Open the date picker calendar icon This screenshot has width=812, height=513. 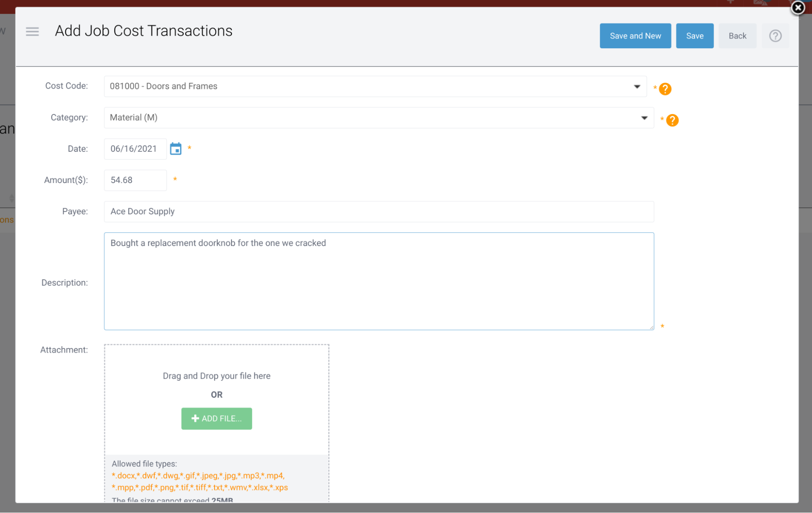click(x=175, y=149)
